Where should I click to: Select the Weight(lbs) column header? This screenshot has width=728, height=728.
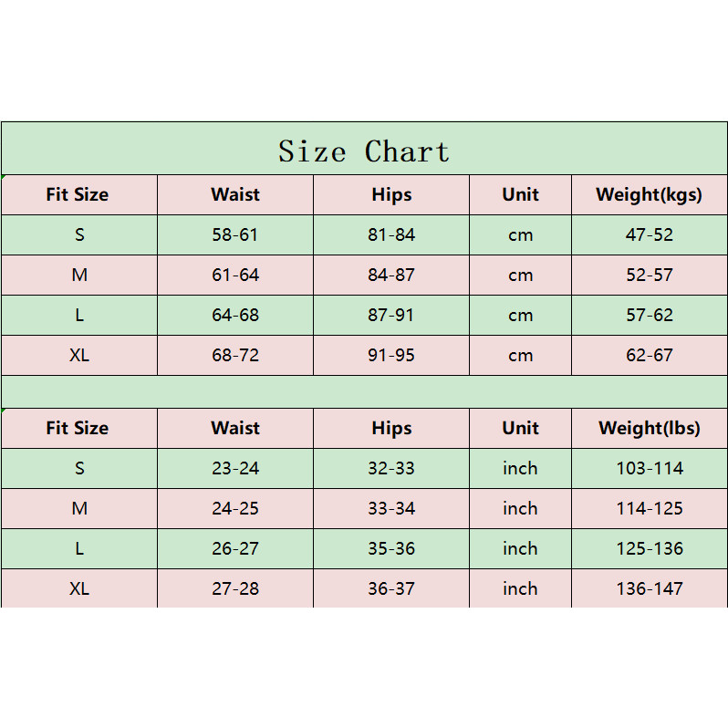tap(650, 428)
